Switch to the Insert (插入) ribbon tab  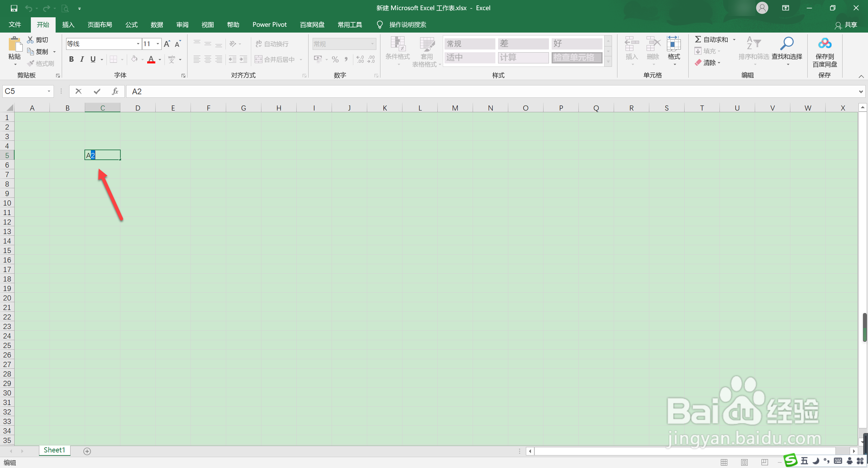[68, 25]
